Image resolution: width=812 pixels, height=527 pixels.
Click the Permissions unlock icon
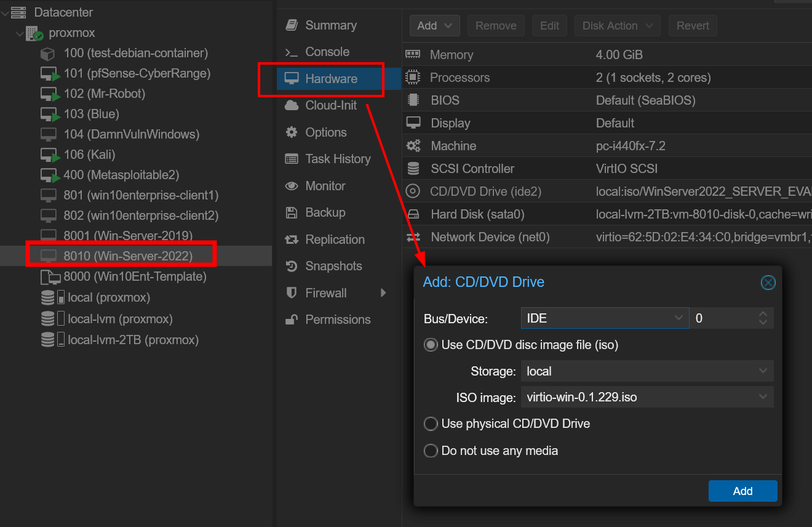pos(292,320)
